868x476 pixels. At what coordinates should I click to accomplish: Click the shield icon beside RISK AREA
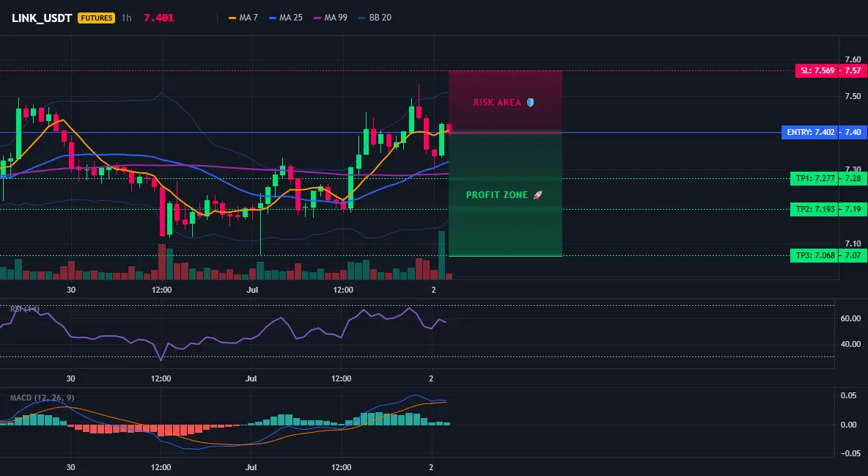(x=530, y=103)
